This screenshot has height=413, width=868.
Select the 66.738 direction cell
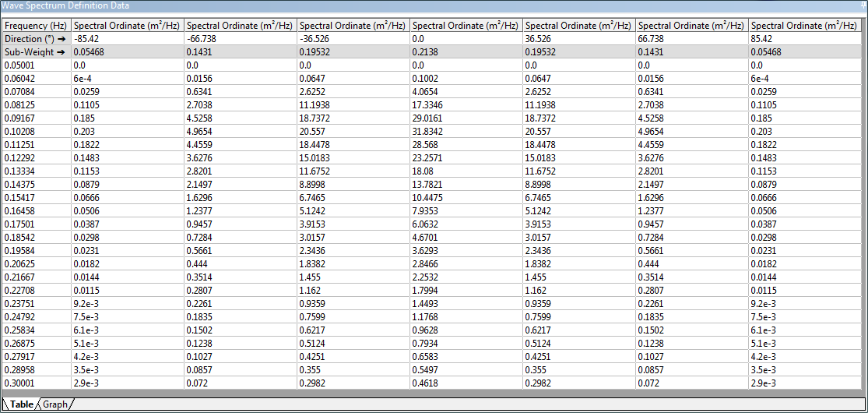(692, 39)
